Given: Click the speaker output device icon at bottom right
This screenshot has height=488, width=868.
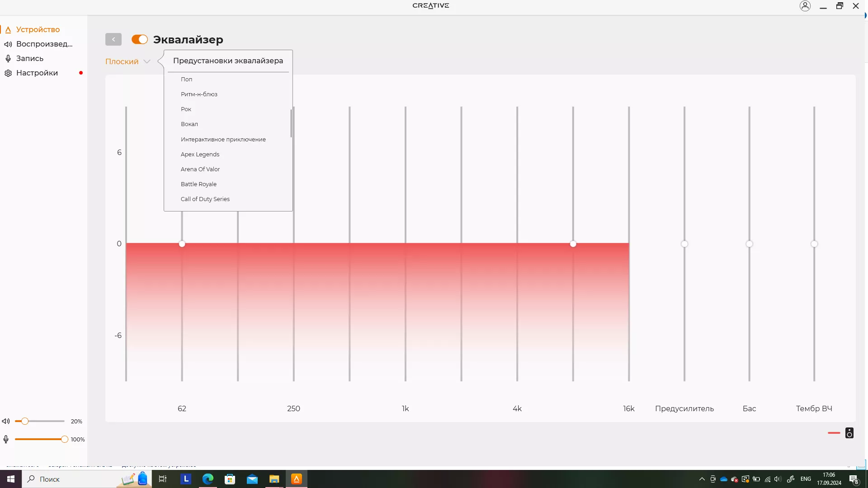Looking at the screenshot, I should point(849,433).
